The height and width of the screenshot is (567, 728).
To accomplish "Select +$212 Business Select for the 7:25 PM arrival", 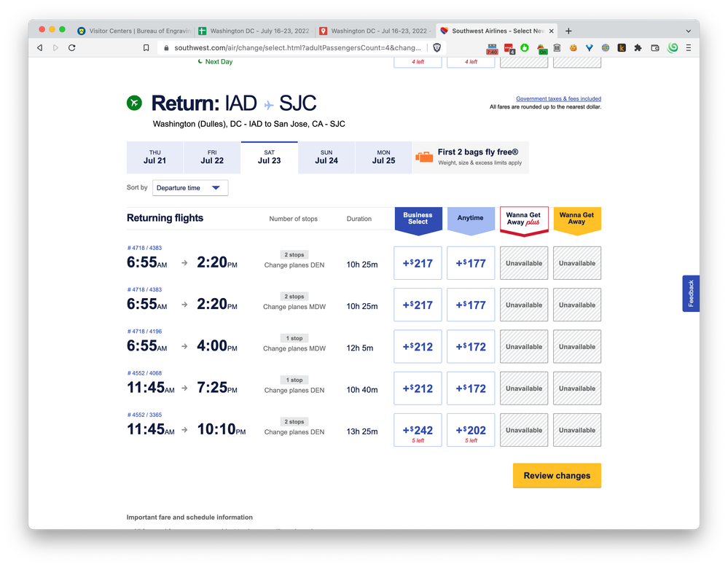I will pos(418,388).
